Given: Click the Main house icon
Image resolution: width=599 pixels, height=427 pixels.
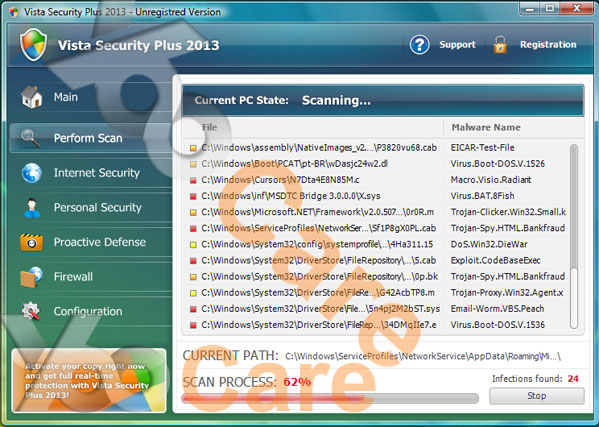Looking at the screenshot, I should pos(31,97).
